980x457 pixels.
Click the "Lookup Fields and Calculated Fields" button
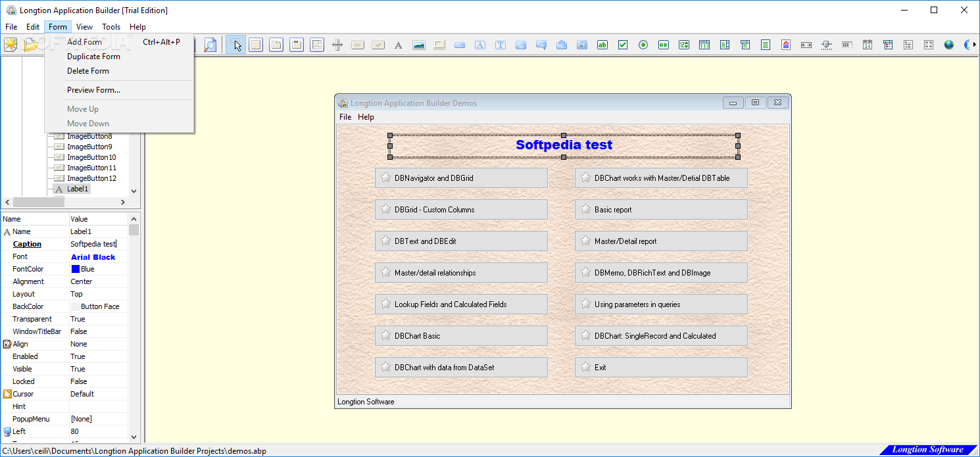[461, 304]
